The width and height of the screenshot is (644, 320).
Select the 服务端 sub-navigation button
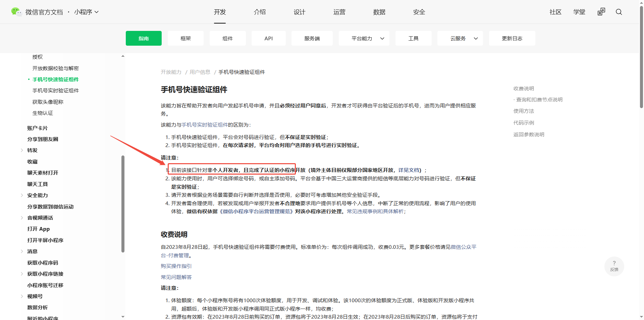click(312, 38)
